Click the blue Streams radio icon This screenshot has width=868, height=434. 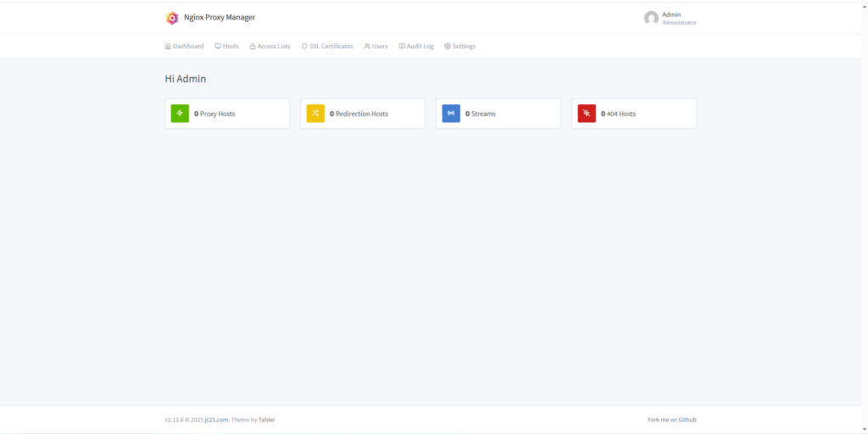click(451, 114)
